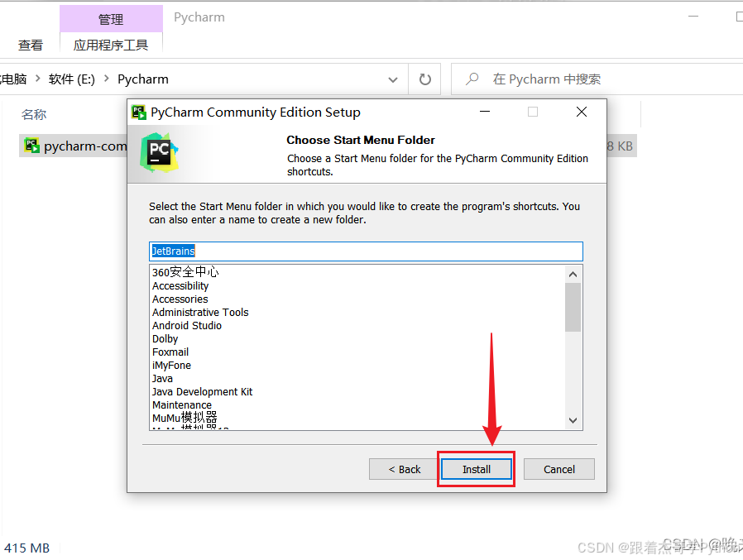
Task: Select the MuMu模拟器 entry
Action: (184, 418)
